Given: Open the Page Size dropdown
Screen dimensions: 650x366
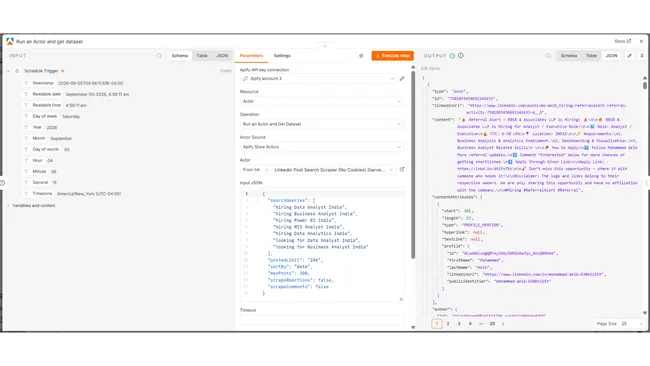Looking at the screenshot, I should click(632, 324).
